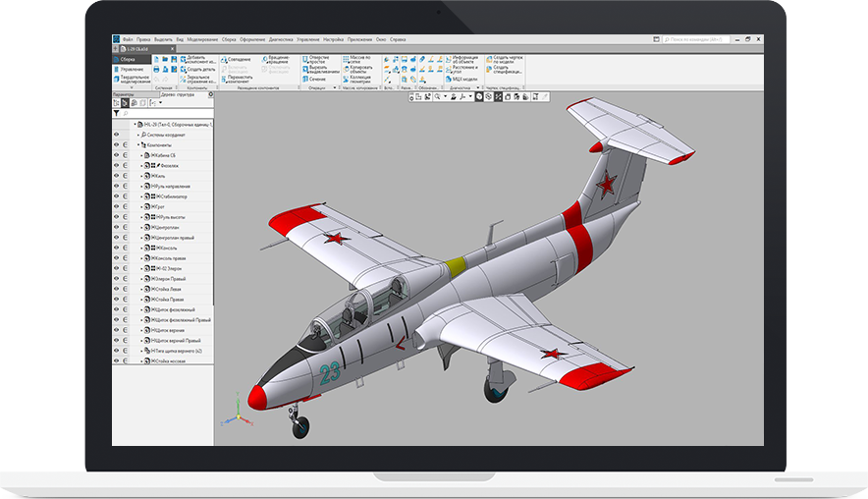
Task: Open the dropdown arrow beside the zoom icon
Action: pyautogui.click(x=445, y=97)
